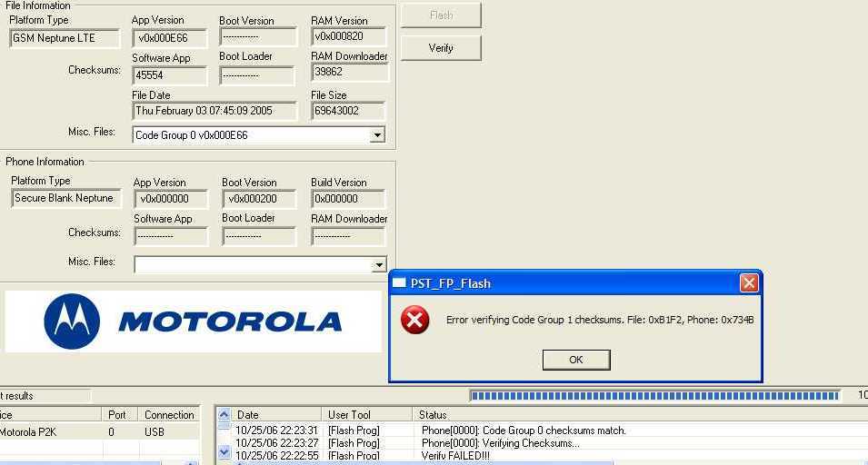
Task: Click the empty Phone Misc. Files combo box
Action: coord(260,264)
